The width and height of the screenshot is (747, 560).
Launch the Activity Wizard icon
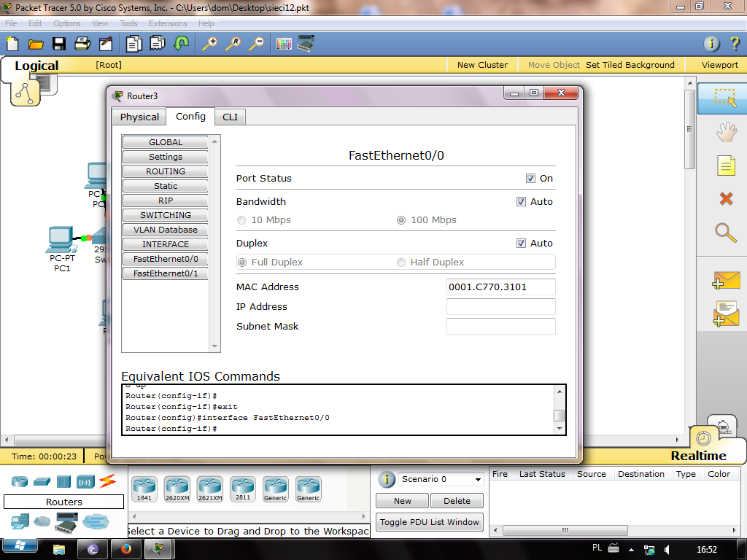click(x=105, y=44)
